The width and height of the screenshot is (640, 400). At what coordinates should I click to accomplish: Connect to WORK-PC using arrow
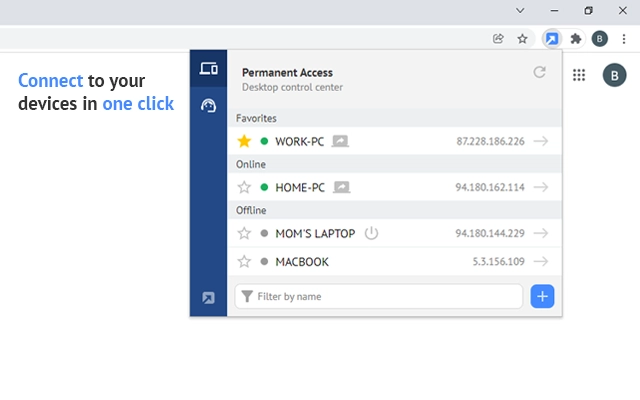(x=541, y=141)
